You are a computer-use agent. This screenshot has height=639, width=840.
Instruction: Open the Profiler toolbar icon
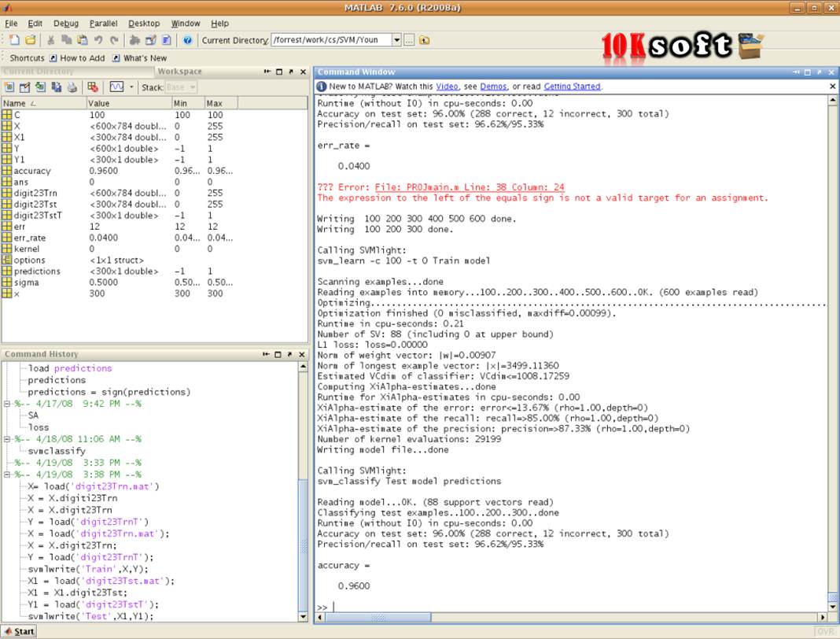[x=167, y=40]
